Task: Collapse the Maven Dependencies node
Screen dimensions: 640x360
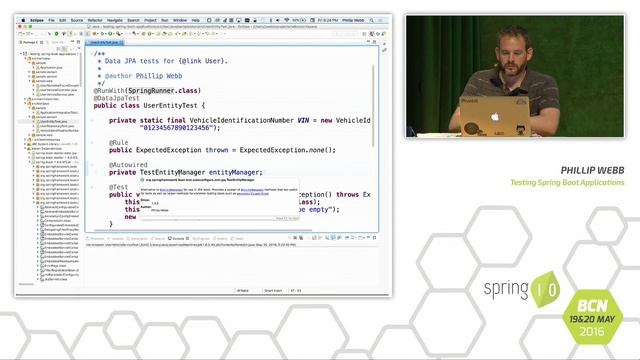Action: click(25, 149)
